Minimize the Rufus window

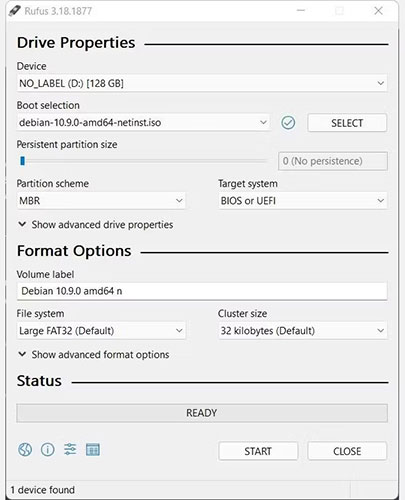click(301, 11)
